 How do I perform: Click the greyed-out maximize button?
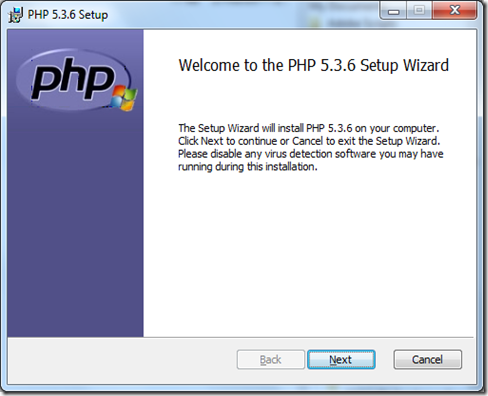(419, 11)
